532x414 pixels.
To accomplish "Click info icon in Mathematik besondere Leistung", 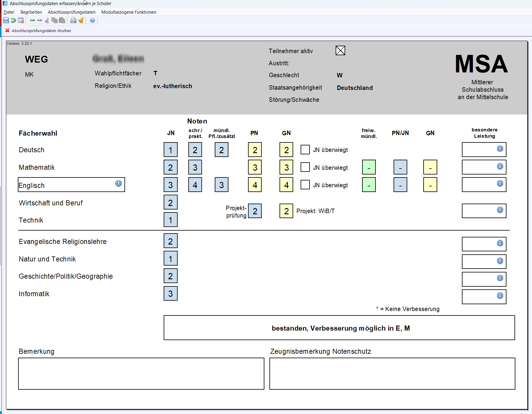I will click(500, 166).
